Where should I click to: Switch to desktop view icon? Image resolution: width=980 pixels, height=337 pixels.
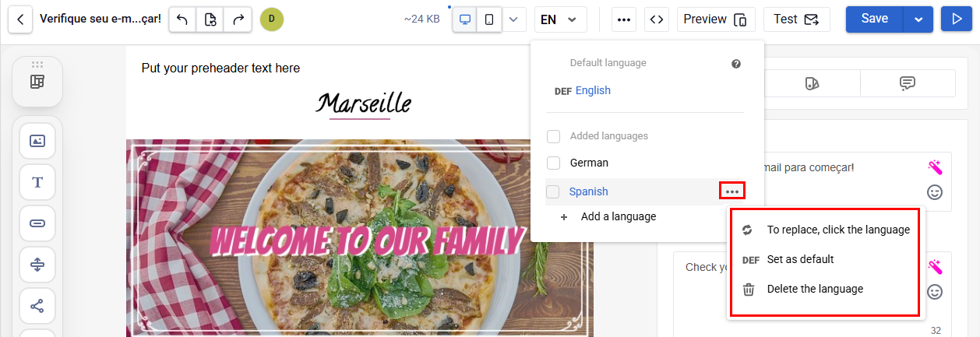click(465, 19)
